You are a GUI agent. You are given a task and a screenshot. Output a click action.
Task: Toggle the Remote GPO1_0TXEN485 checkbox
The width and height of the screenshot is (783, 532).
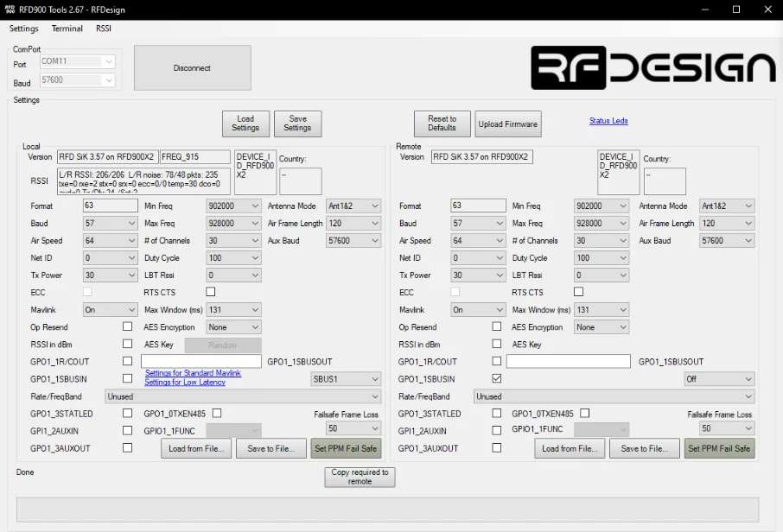[x=585, y=413]
